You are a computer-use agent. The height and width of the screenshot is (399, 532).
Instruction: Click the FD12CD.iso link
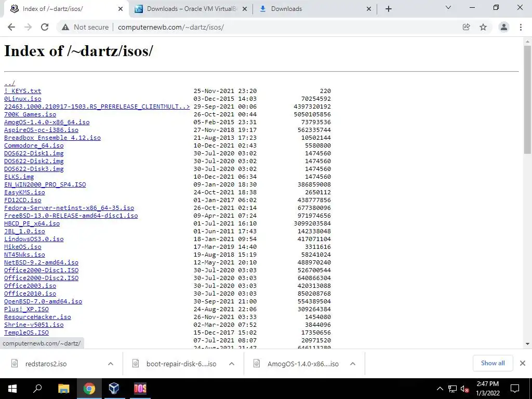(23, 200)
